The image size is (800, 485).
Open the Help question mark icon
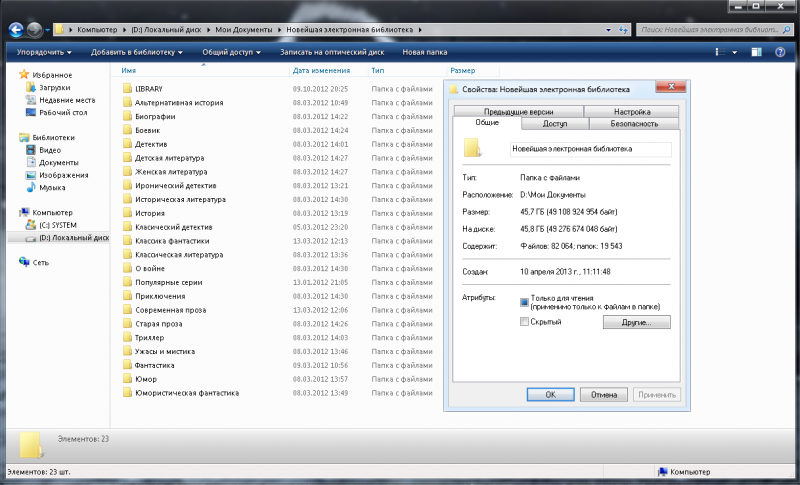point(780,52)
